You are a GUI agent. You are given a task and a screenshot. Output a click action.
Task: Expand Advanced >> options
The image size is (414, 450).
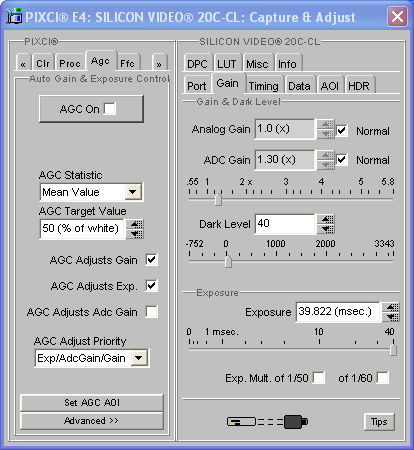coord(92,421)
